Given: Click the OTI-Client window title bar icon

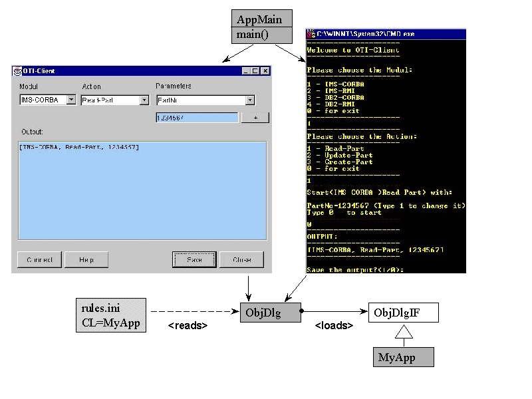Looking at the screenshot, I should click(x=18, y=70).
